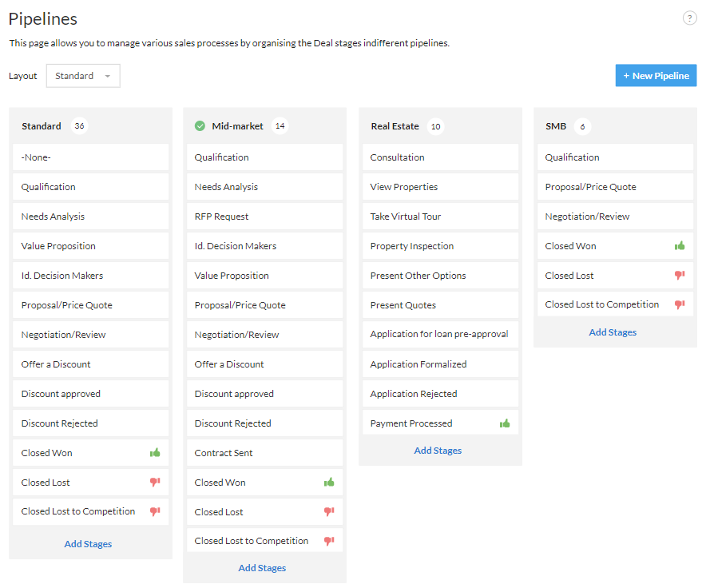
Task: Click the thumbs up icon on Mid-market's Closed Won
Action: [x=329, y=482]
